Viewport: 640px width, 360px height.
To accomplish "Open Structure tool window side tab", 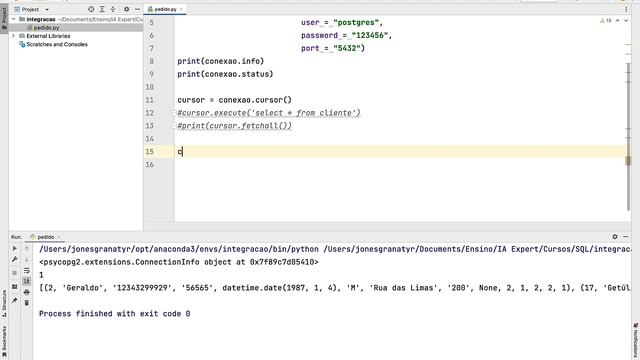I will click(x=4, y=303).
